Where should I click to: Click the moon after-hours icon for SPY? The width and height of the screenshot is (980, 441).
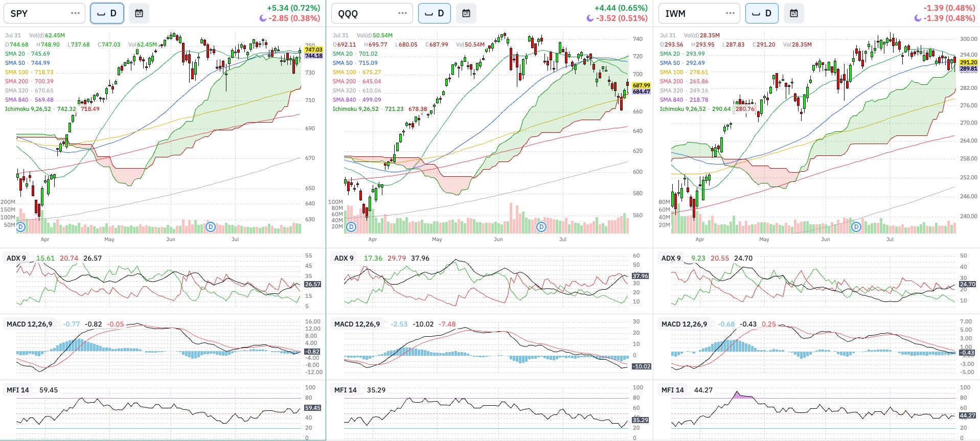[263, 18]
